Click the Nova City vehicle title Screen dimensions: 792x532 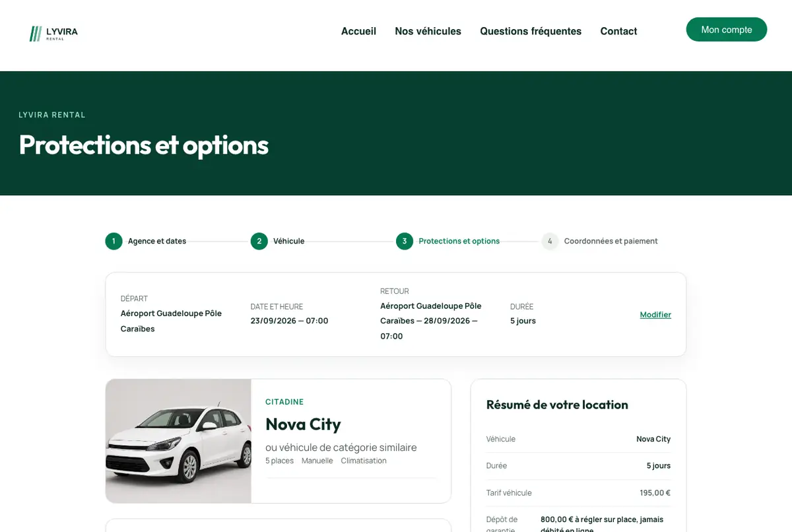pos(303,424)
